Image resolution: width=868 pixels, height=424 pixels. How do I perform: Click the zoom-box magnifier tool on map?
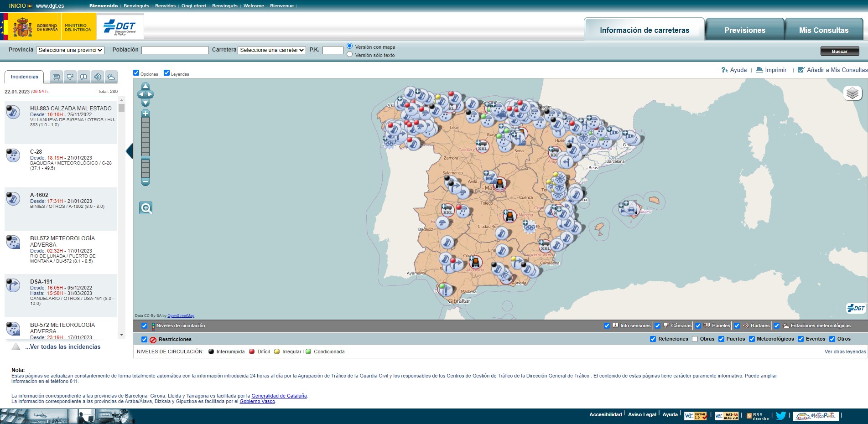(x=146, y=208)
